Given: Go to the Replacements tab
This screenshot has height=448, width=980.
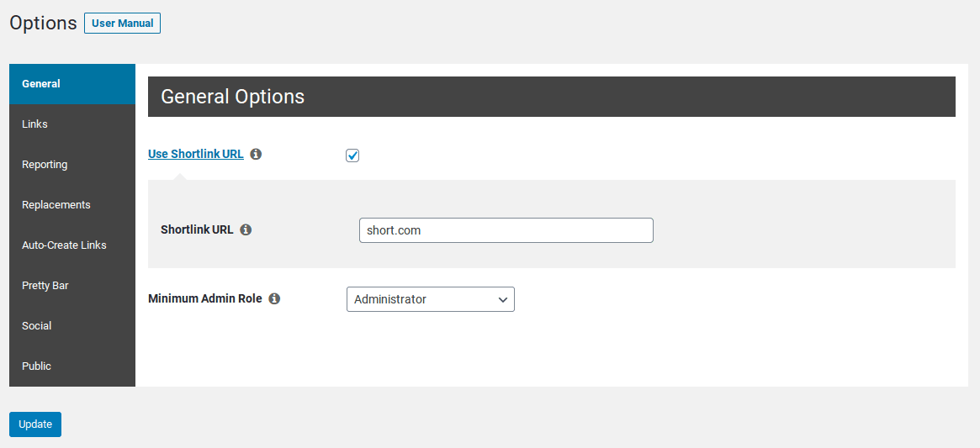Looking at the screenshot, I should tap(72, 205).
